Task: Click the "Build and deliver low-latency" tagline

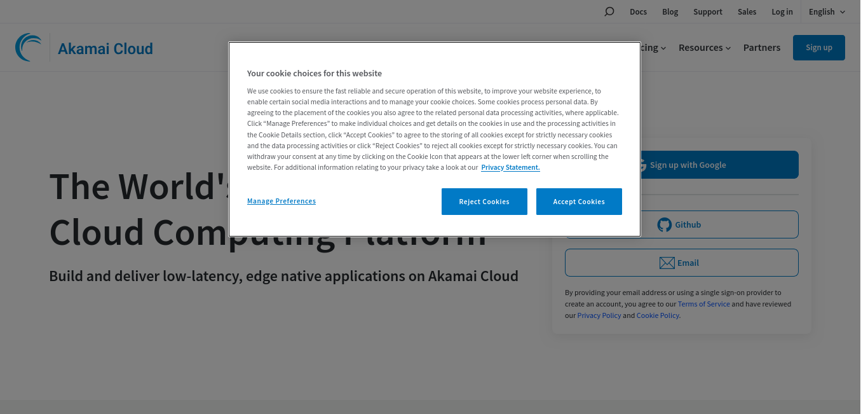Action: 284,276
